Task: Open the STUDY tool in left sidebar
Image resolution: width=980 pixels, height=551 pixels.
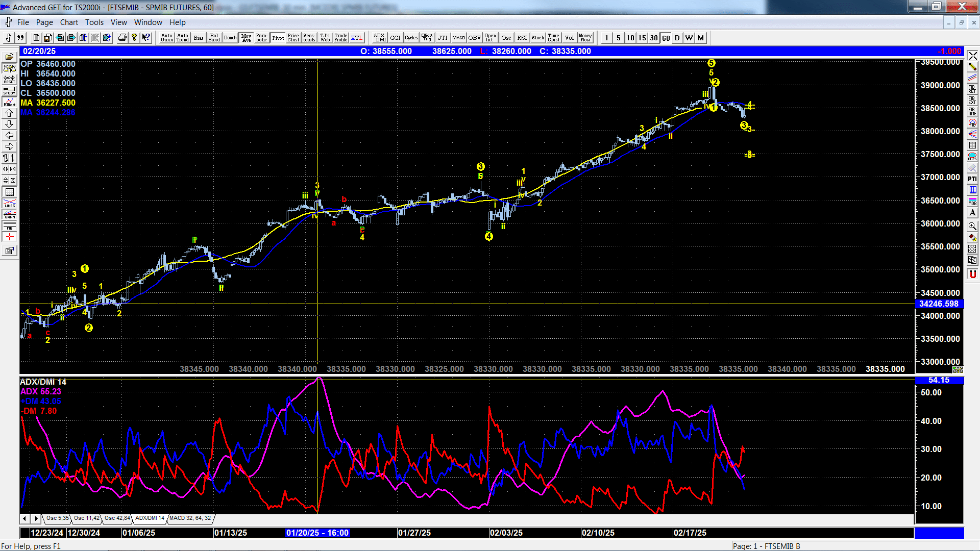Action: coord(9,91)
